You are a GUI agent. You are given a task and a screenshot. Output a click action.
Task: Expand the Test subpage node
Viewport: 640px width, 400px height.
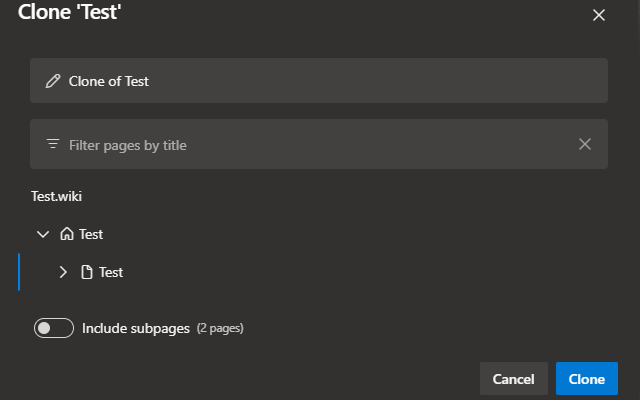pos(63,272)
